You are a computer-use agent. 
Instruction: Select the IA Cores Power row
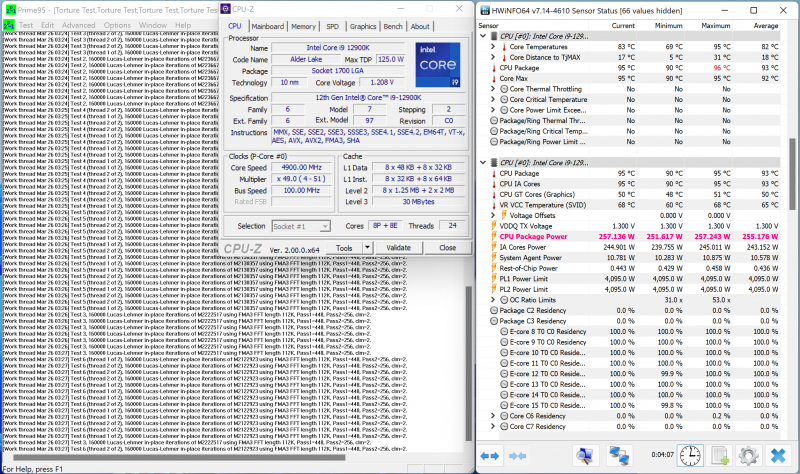pyautogui.click(x=635, y=247)
